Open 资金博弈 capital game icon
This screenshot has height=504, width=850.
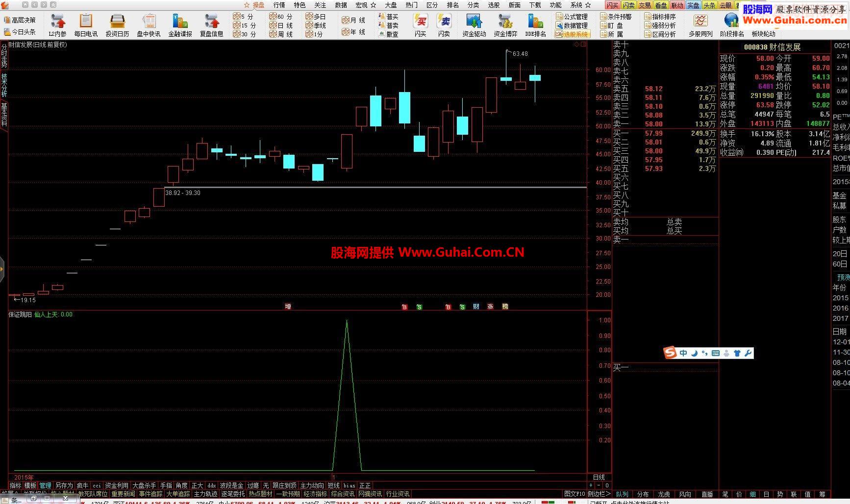pos(505,25)
